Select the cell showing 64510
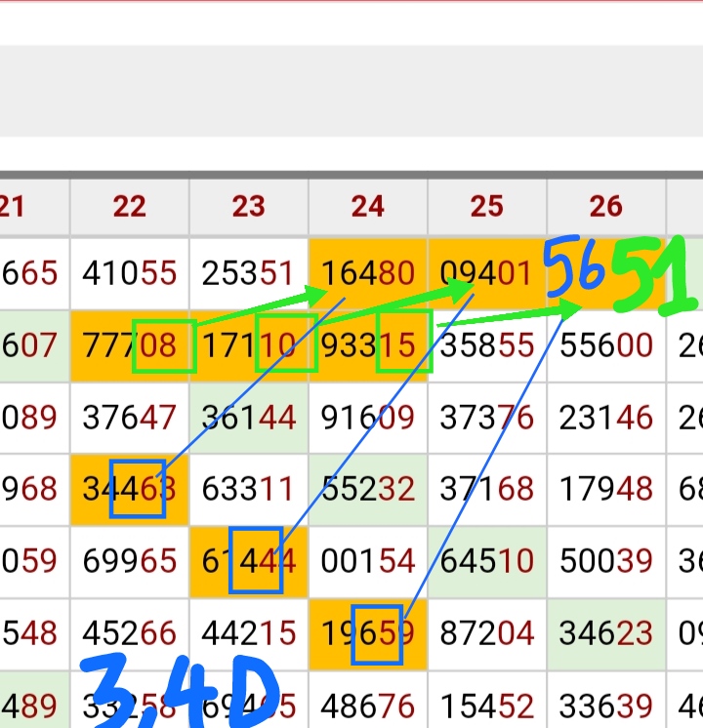The height and width of the screenshot is (728, 703). point(487,561)
